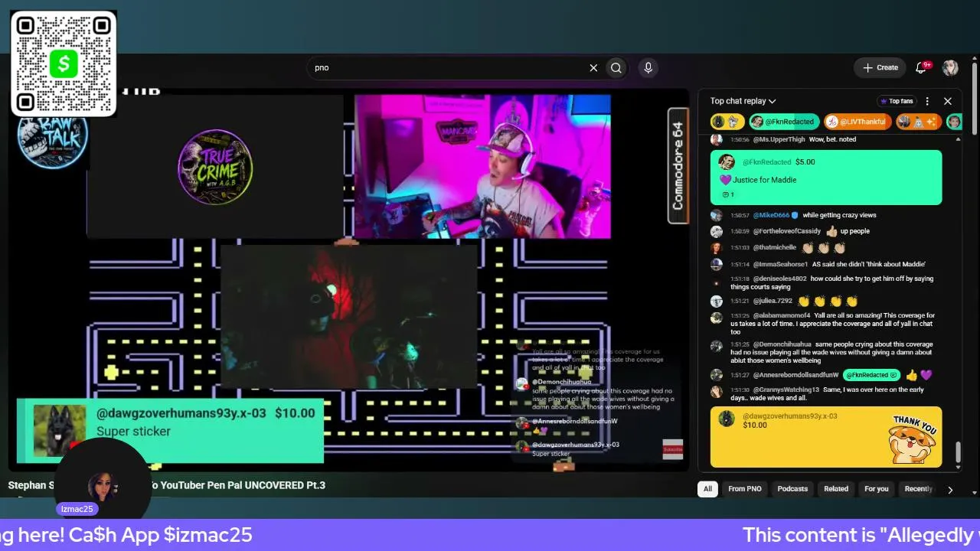Click the @FknRedacted mention in Annesreborndolls' message
This screenshot has width=980, height=551.
871,375
